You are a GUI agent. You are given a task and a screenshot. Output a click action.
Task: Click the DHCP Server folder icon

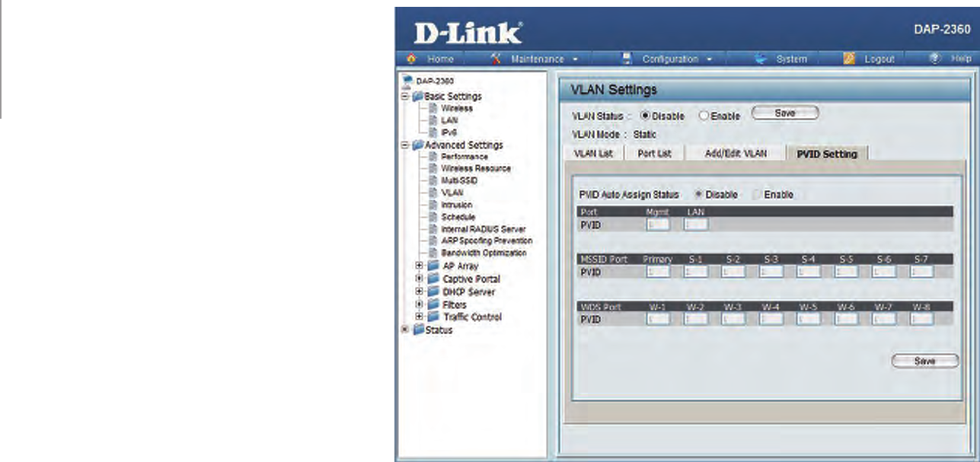433,292
